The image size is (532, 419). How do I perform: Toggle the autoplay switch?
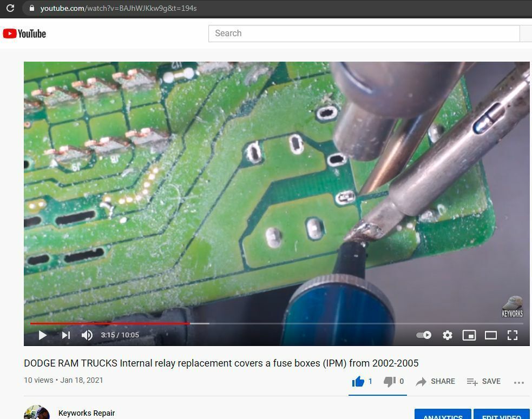424,335
